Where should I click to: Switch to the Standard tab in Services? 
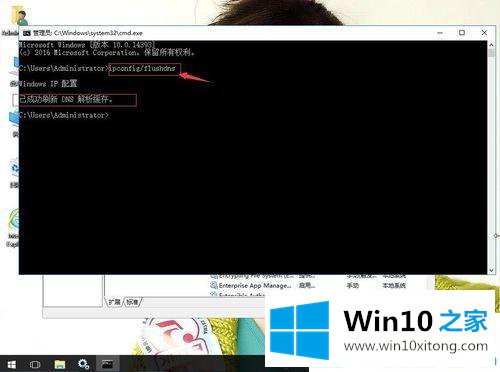133,302
